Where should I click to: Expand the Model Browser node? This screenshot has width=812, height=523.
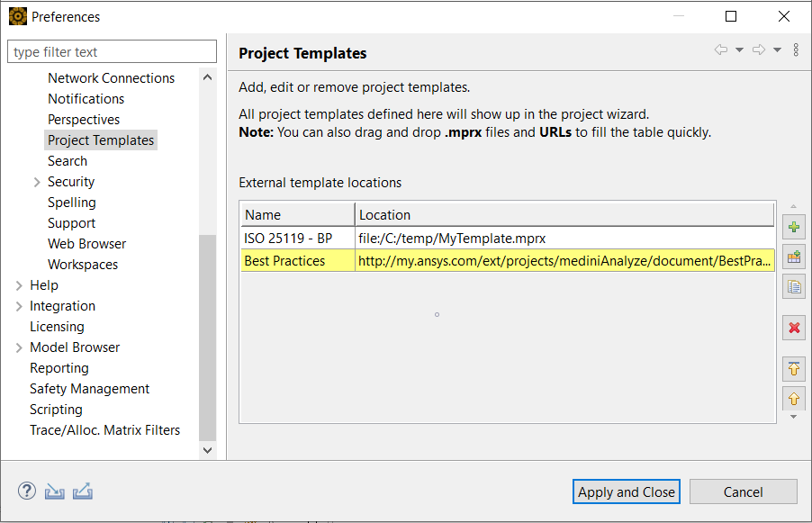[19, 347]
